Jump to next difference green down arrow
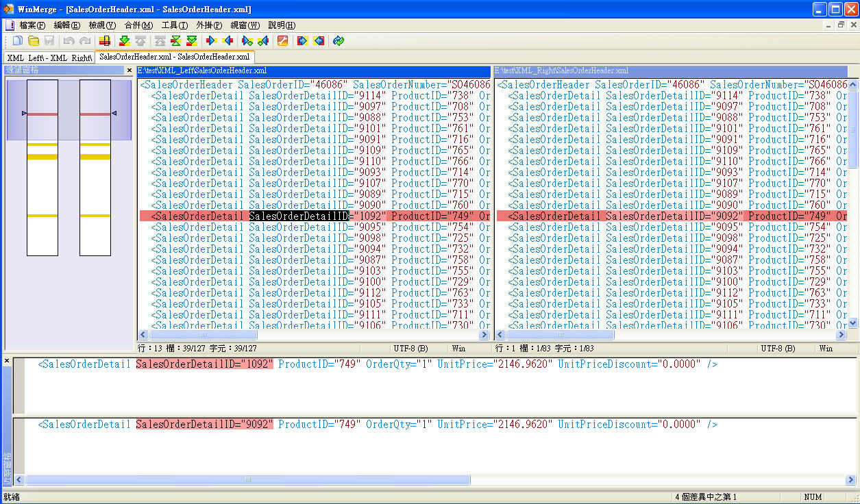The width and height of the screenshot is (860, 504). (x=125, y=41)
